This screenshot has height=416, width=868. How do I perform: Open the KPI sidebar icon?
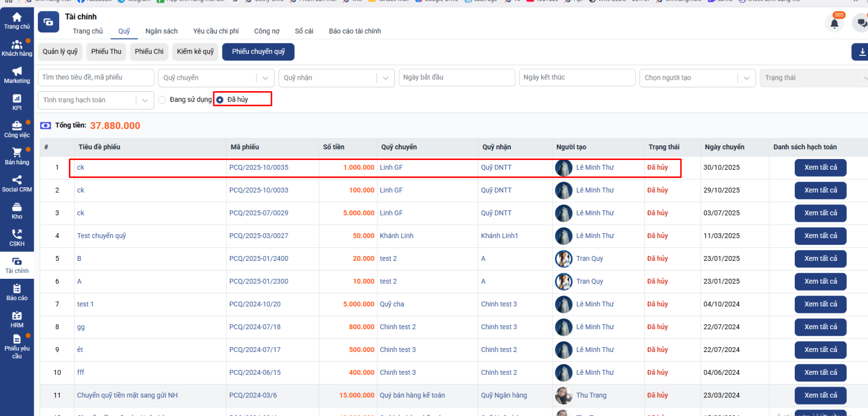17,102
